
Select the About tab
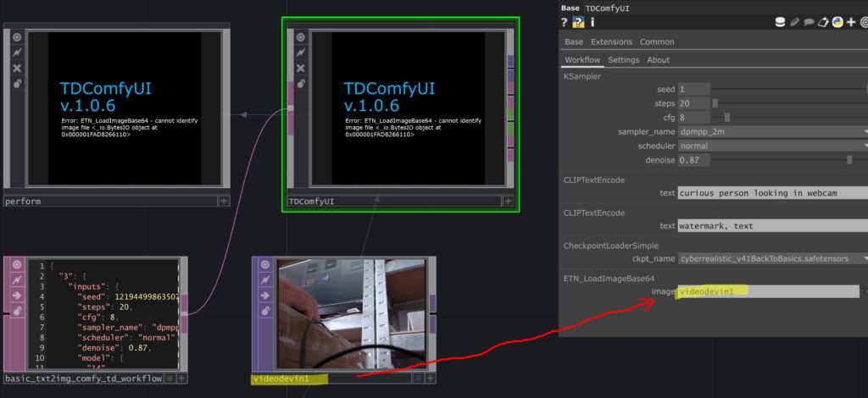[x=658, y=59]
